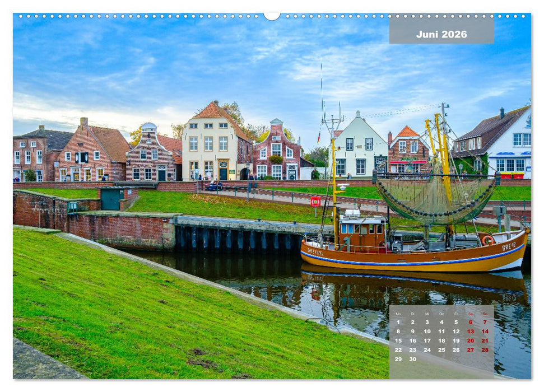Click the Juni 2026 month label
The height and width of the screenshot is (392, 544).
click(x=441, y=34)
